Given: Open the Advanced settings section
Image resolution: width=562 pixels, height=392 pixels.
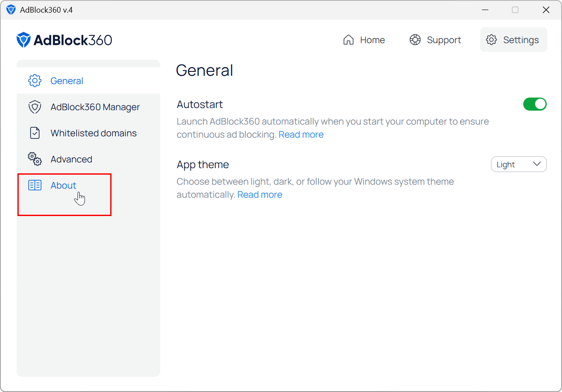Looking at the screenshot, I should [x=88, y=159].
